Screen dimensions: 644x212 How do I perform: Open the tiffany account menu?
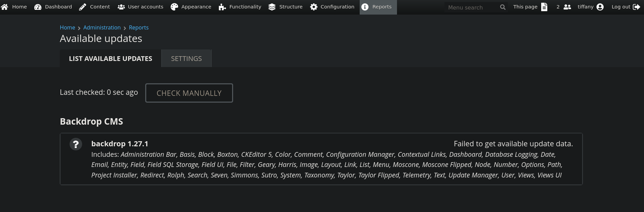tap(590, 7)
